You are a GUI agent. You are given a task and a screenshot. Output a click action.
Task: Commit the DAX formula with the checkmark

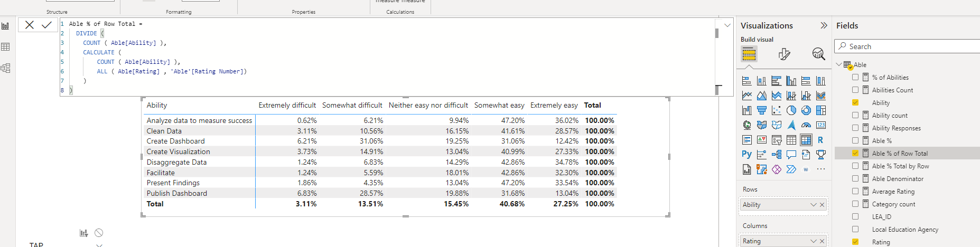pos(46,25)
